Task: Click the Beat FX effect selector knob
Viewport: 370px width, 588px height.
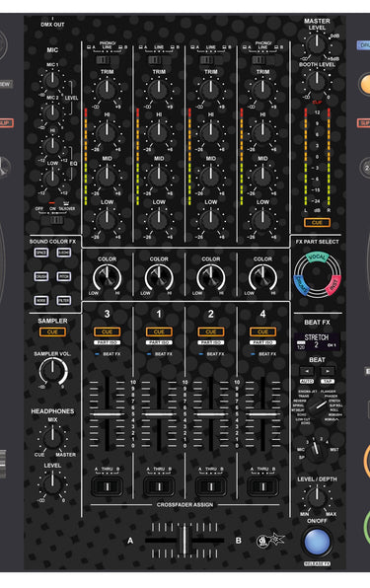Action: [317, 407]
